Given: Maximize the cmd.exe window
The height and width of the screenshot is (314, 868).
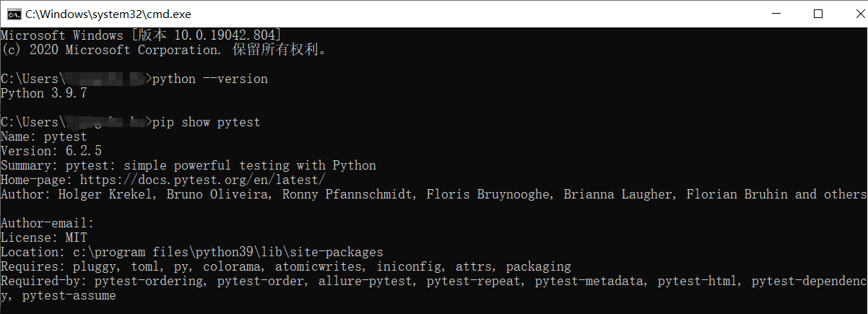Looking at the screenshot, I should click(817, 13).
